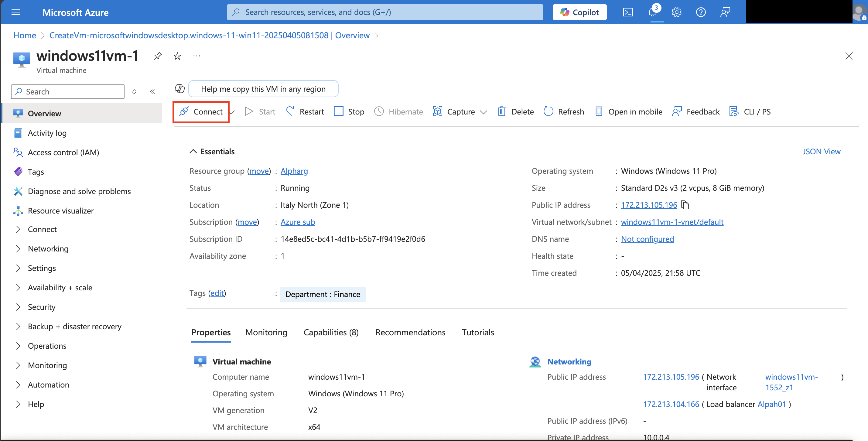The height and width of the screenshot is (441, 868).
Task: Open the notifications bell
Action: (652, 12)
